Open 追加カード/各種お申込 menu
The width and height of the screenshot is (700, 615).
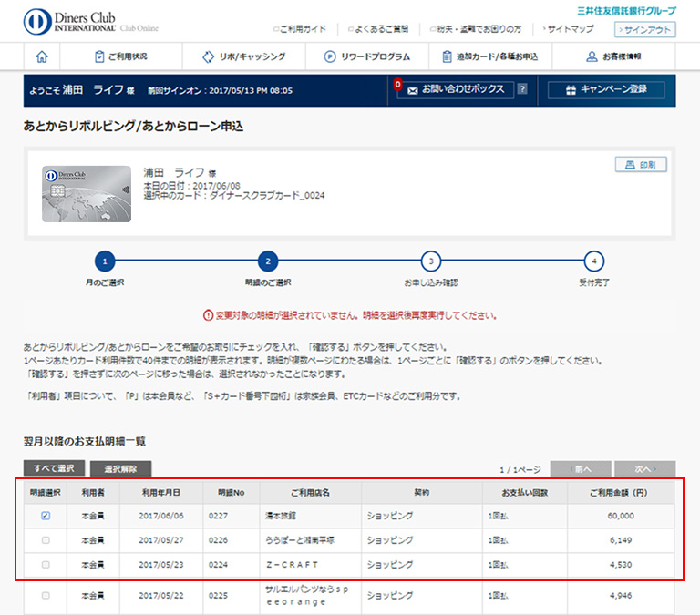(490, 56)
